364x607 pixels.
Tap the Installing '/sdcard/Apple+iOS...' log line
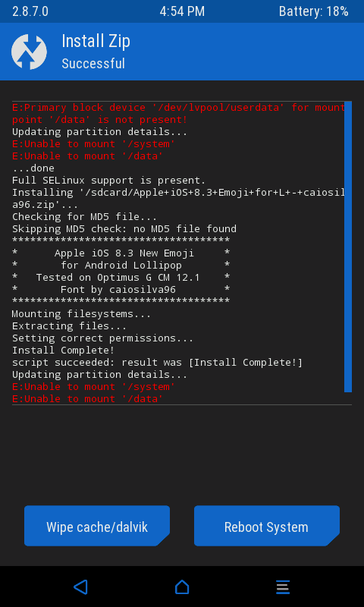tap(178, 198)
